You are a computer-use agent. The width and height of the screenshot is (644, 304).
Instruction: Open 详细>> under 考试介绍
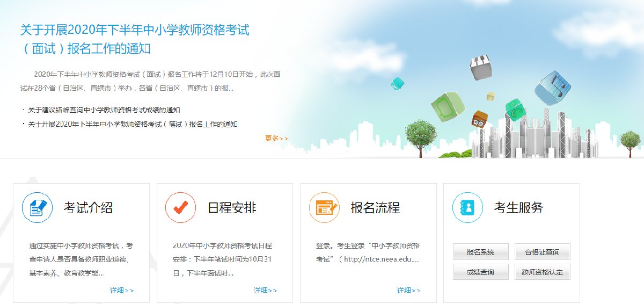coord(122,291)
